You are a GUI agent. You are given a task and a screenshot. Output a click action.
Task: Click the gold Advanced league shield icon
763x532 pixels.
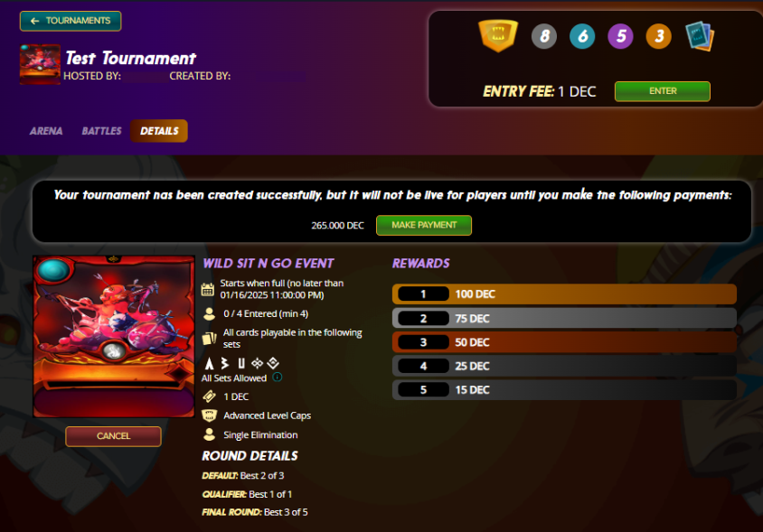[498, 35]
